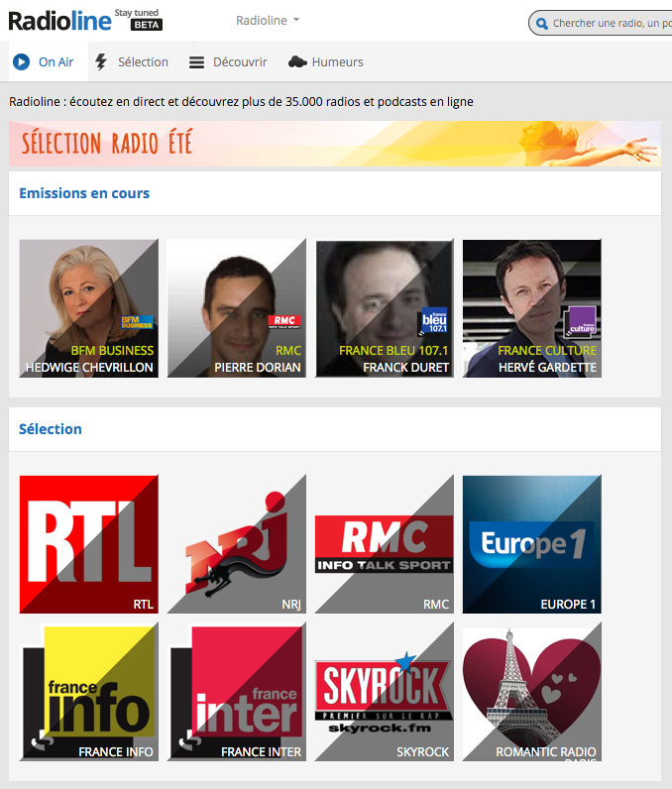Click the Sélection section heading link
Viewport: 672px width, 789px height.
click(x=51, y=429)
